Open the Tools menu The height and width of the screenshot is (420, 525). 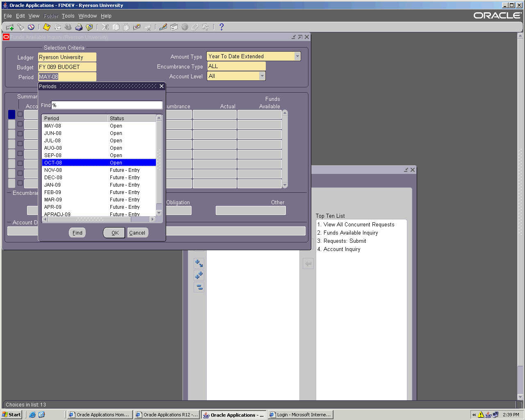coord(68,16)
